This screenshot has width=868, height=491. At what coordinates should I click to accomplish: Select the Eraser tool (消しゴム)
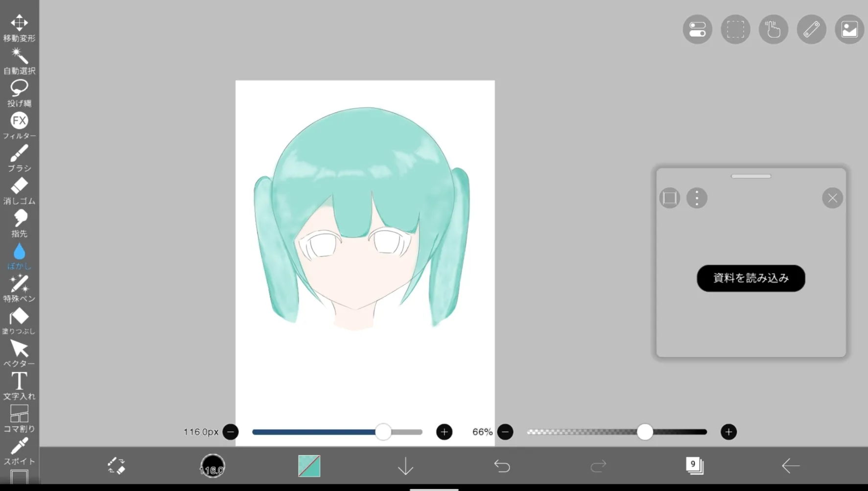(x=19, y=191)
